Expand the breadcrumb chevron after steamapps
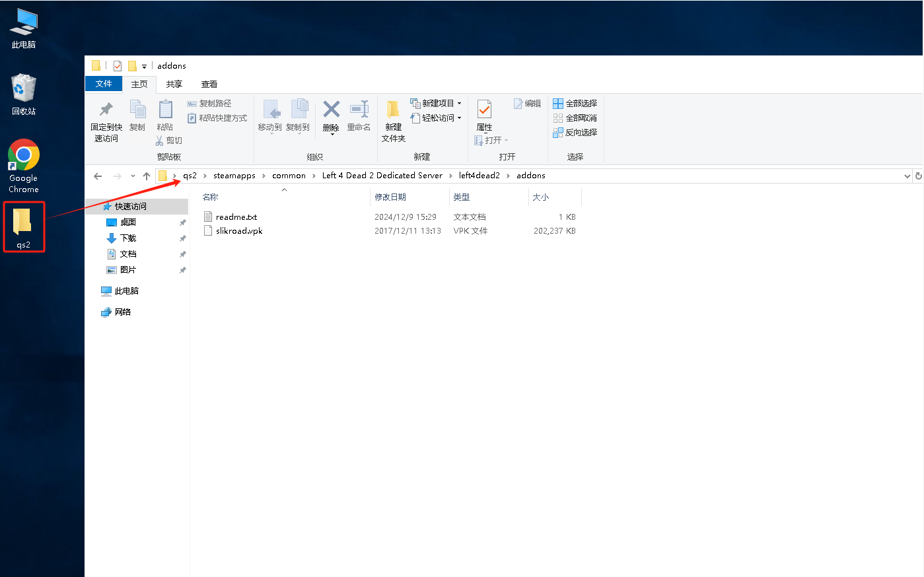Image resolution: width=924 pixels, height=577 pixels. coord(264,176)
